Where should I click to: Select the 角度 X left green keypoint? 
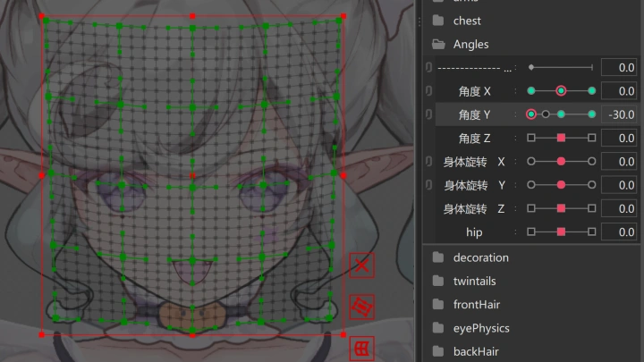[x=531, y=90]
